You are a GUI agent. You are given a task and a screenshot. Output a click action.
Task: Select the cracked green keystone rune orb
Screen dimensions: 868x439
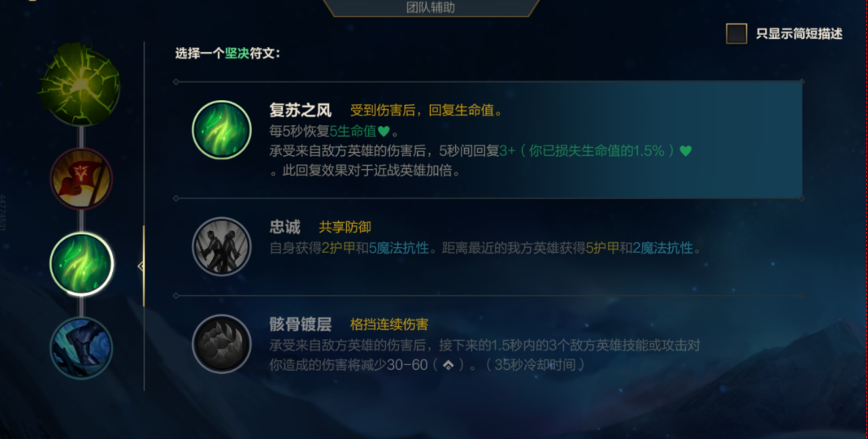[x=80, y=85]
